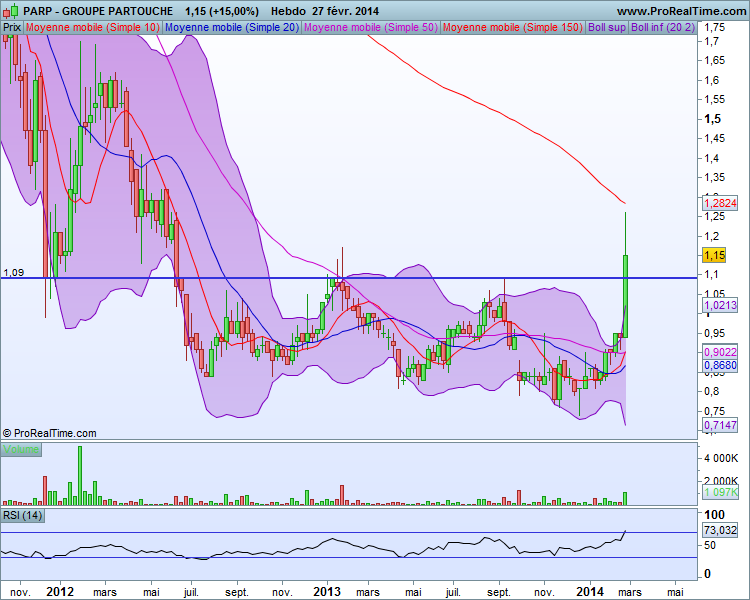
Task: Click the 0,7147 Bollinger lower value tag
Action: click(720, 424)
